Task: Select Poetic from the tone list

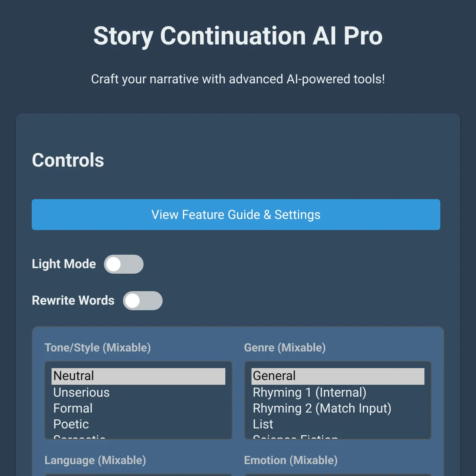Action: pyautogui.click(x=71, y=424)
